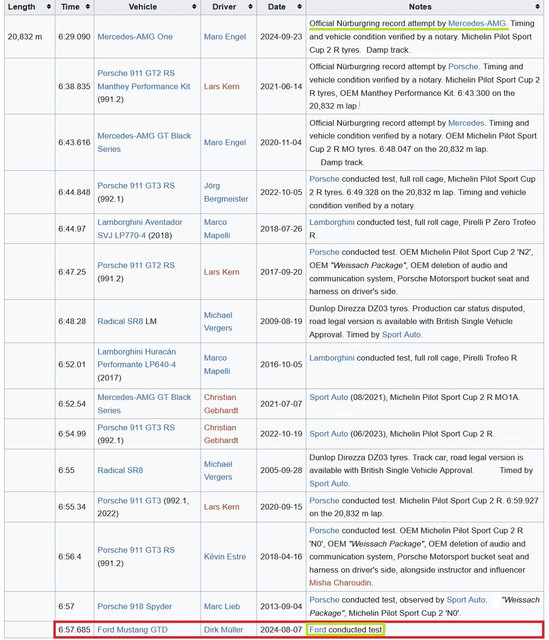
Task: Open Porsche 911 GT3 RS link in 6:54.99 row
Action: (x=136, y=427)
